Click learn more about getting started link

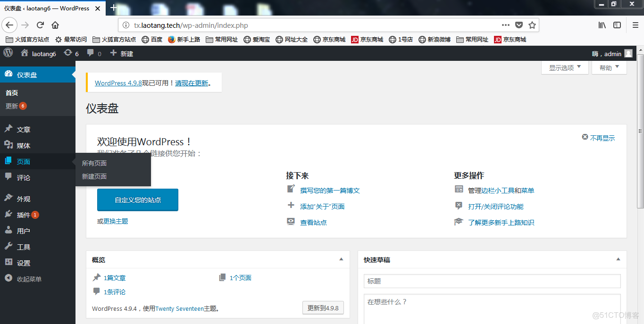(x=501, y=223)
